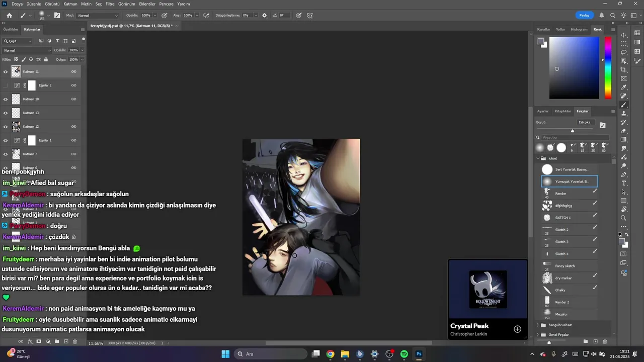Select the Crop tool
Image resolution: width=644 pixels, height=362 pixels.
pos(624,70)
